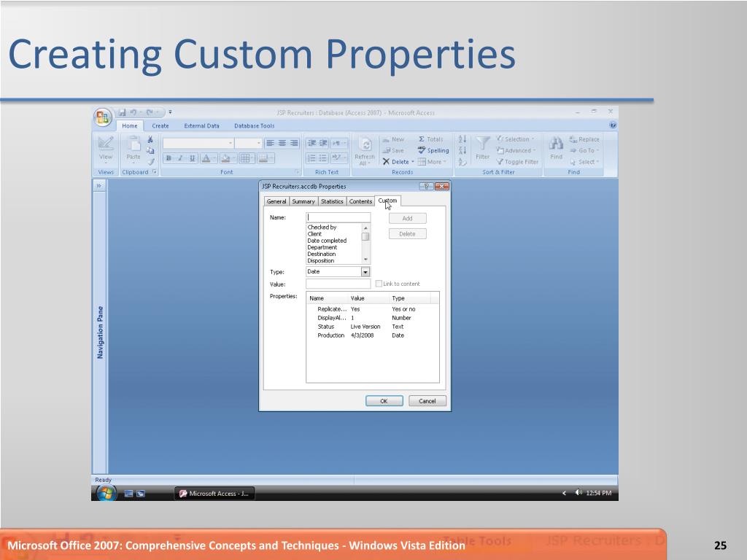Click the View button in Views group
This screenshot has width=747, height=560.
pos(105,149)
